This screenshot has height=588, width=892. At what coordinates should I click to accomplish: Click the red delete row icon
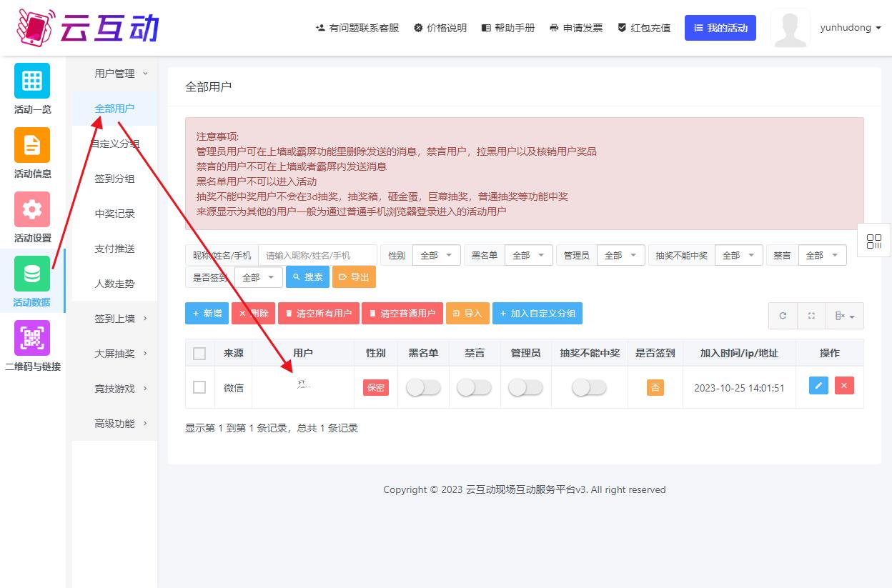coord(844,386)
